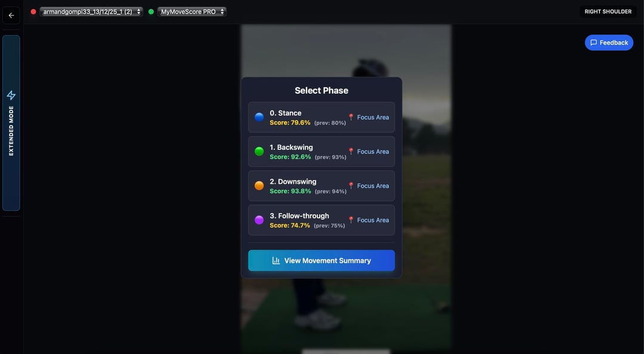The width and height of the screenshot is (644, 354).
Task: Click the blue Stance phase dot
Action: tap(259, 117)
